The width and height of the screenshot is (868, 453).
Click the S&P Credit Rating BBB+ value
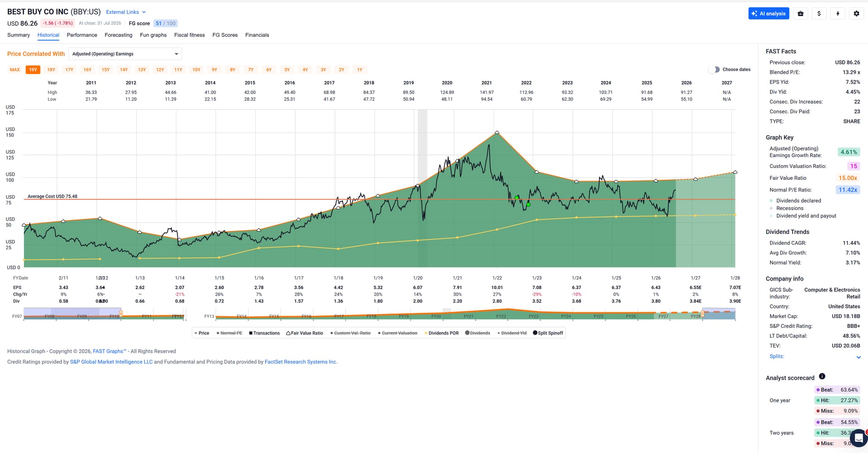coord(854,326)
